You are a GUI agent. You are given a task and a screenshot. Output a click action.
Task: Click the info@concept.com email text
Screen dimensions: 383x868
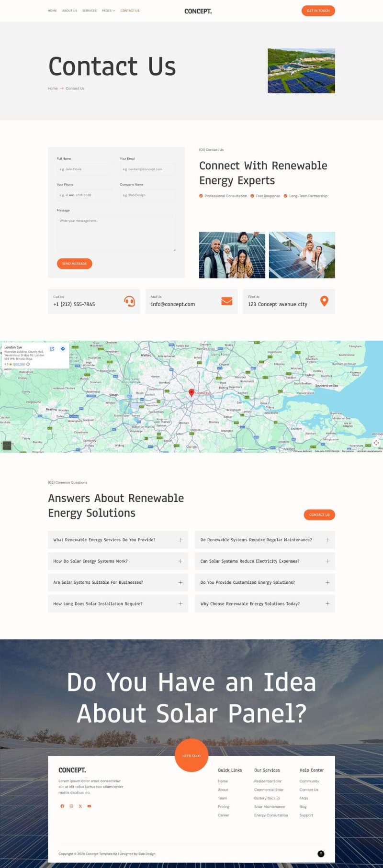click(173, 304)
